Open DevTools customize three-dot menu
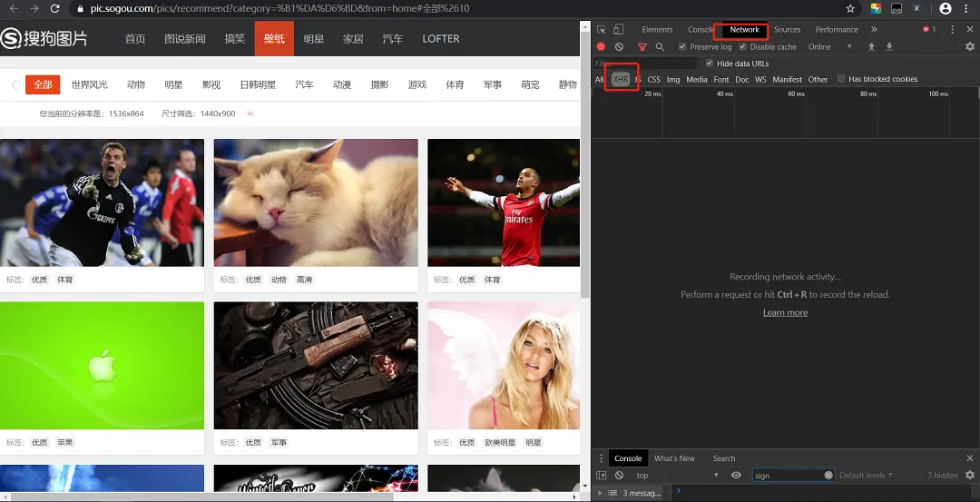The image size is (980, 502). pyautogui.click(x=953, y=29)
